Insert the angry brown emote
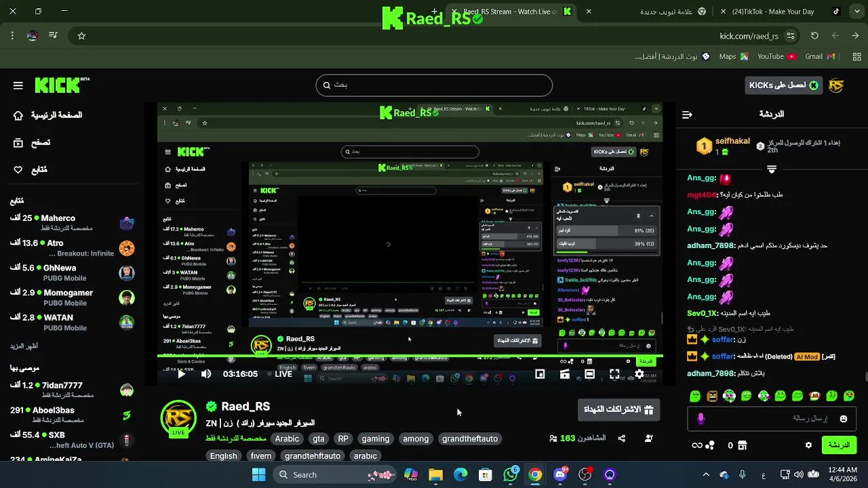The width and height of the screenshot is (868, 488). (x=712, y=396)
